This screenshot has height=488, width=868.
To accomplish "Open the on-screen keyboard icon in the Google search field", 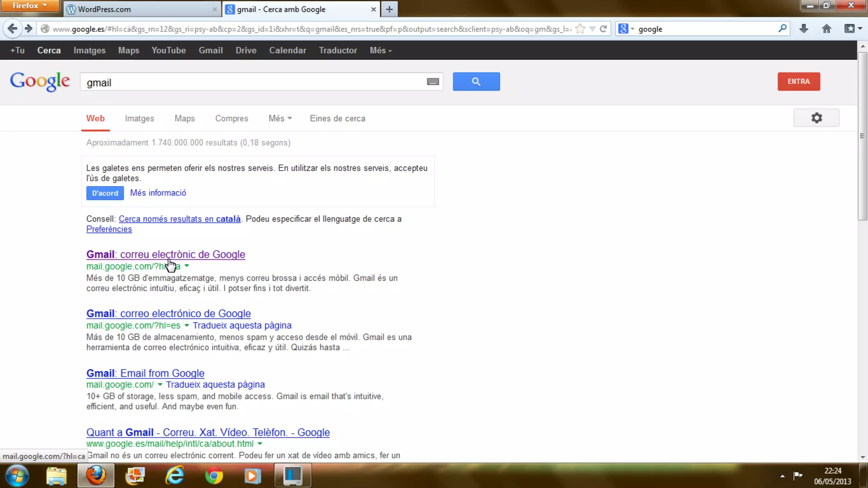I will click(433, 81).
